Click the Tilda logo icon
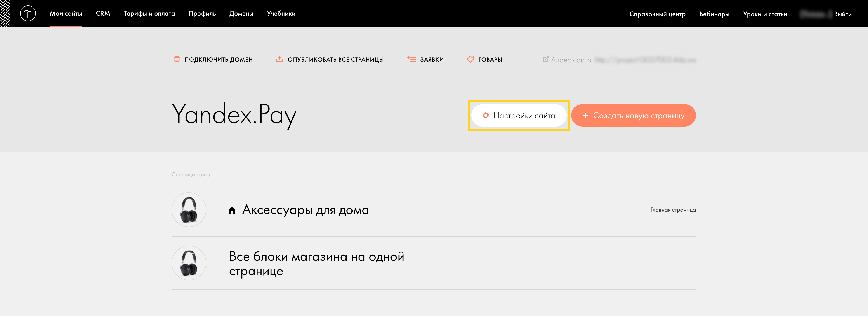 point(28,14)
